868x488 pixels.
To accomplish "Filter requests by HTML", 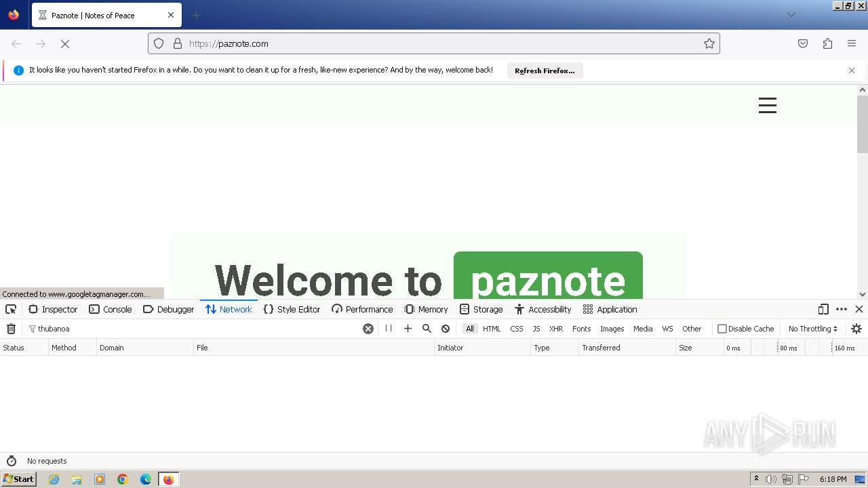I will (492, 329).
